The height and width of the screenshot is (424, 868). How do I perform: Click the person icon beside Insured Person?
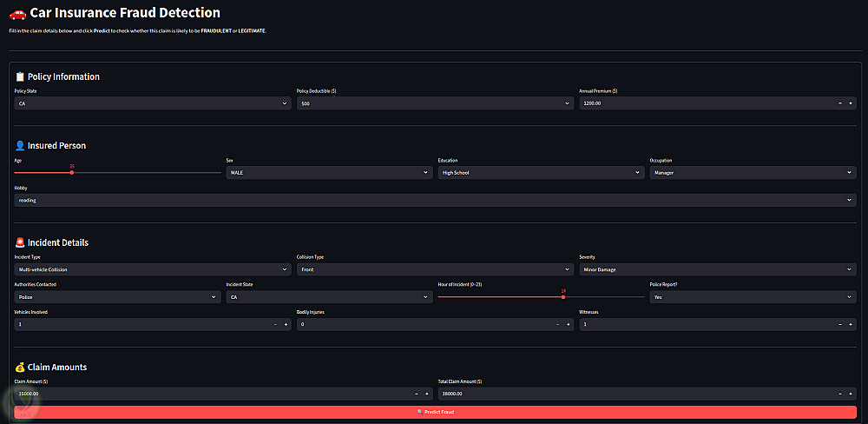click(x=20, y=146)
